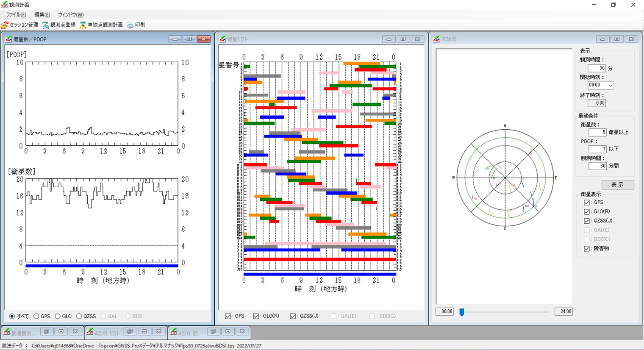Maximize the minimized 最適観測 window
Screen dimensions: 644x350
[61, 331]
